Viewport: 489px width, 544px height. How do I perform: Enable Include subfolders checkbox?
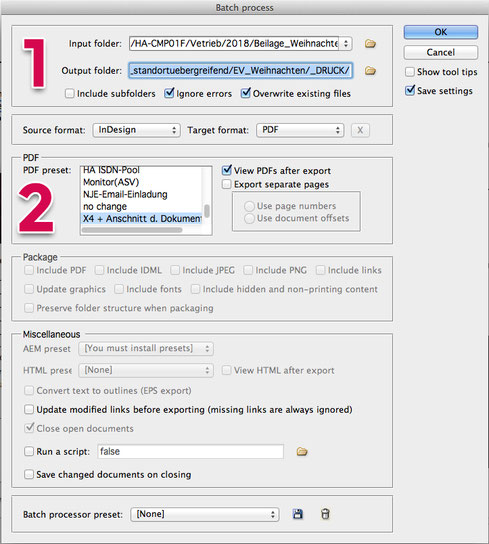coord(69,93)
